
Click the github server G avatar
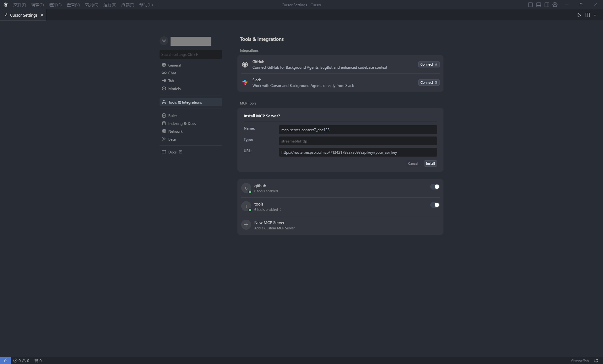click(x=246, y=188)
